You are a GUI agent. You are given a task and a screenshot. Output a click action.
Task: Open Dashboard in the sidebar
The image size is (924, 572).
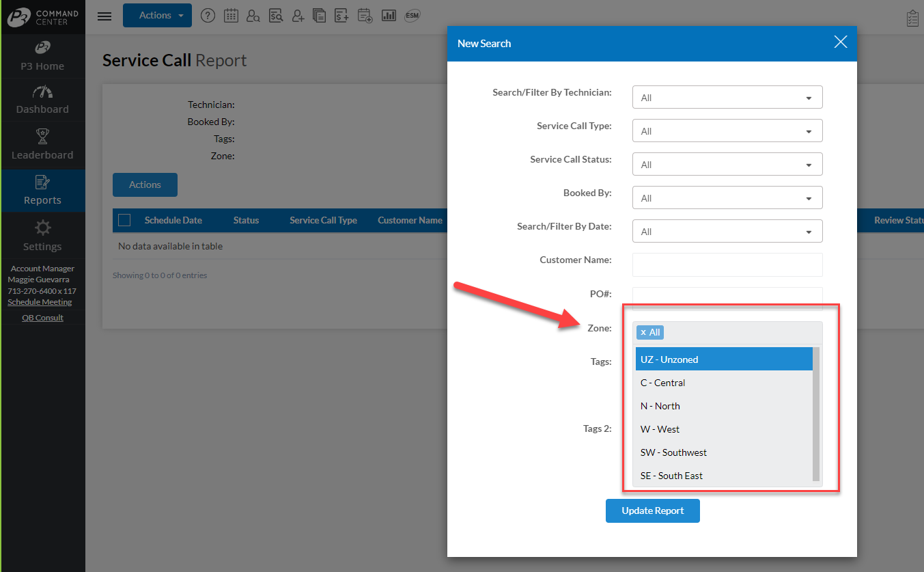42,100
